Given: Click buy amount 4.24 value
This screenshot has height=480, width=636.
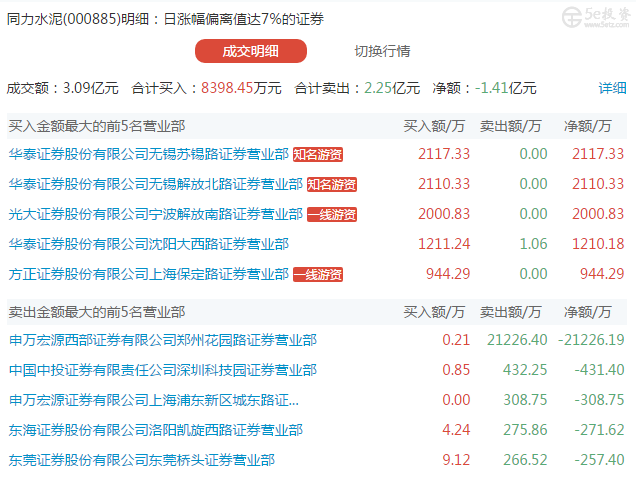Looking at the screenshot, I should pos(456,430).
